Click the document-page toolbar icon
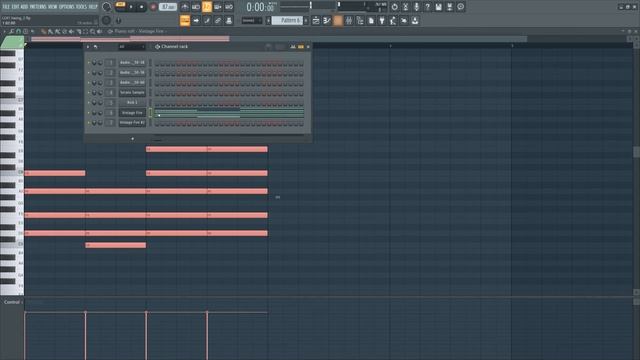The width and height of the screenshot is (640, 360). click(371, 20)
